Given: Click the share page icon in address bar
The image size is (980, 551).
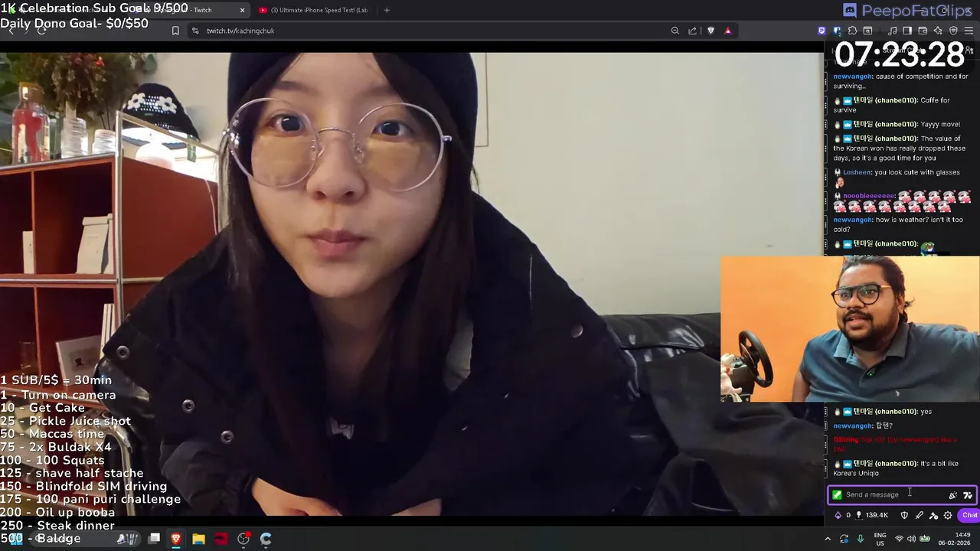Looking at the screenshot, I should click(693, 31).
